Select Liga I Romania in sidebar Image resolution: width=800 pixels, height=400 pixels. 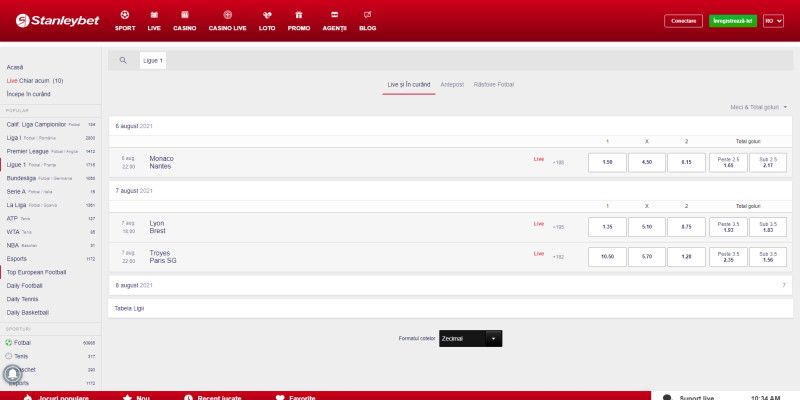[51, 138]
